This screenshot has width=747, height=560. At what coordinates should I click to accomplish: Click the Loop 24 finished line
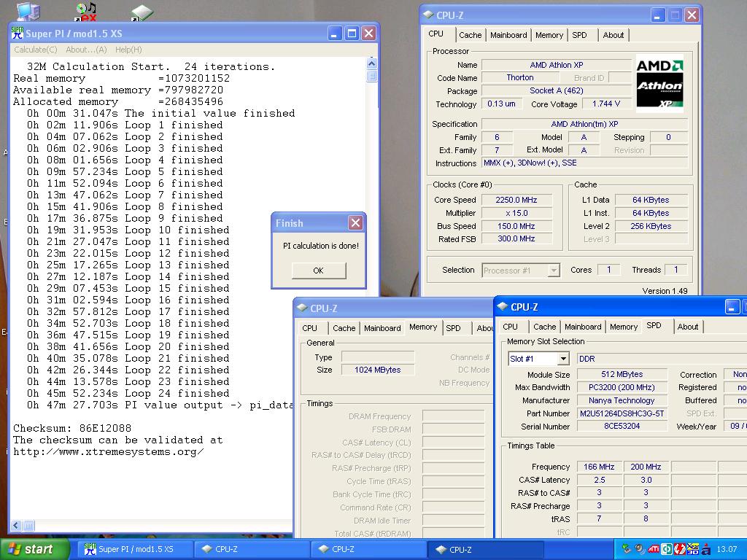[x=128, y=393]
